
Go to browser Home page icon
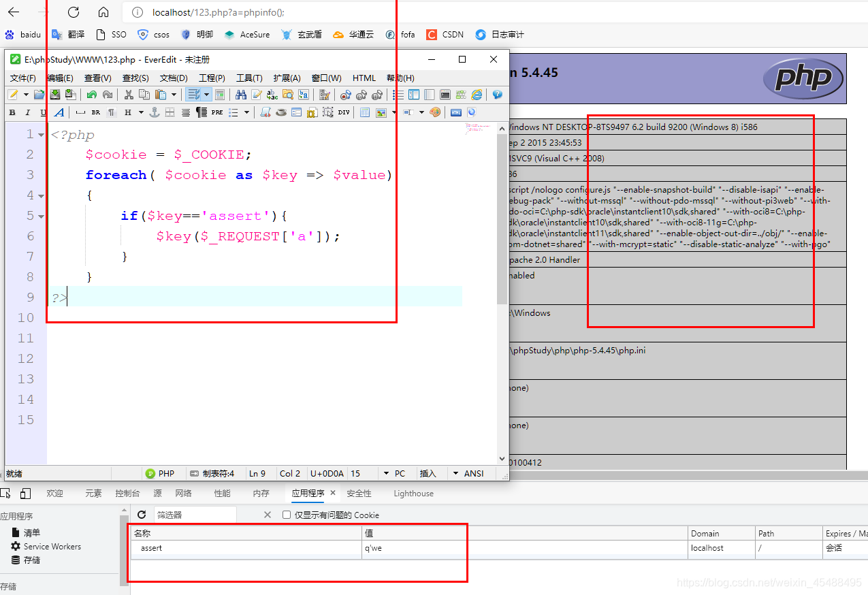coord(103,12)
